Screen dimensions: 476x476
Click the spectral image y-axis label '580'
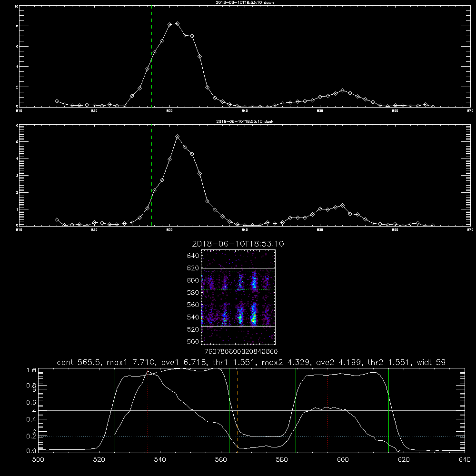[193, 293]
